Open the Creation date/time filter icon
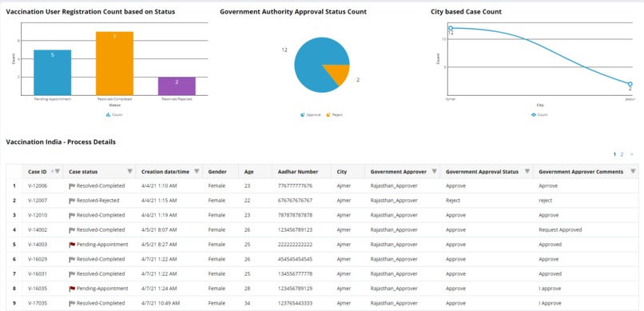 coord(197,171)
